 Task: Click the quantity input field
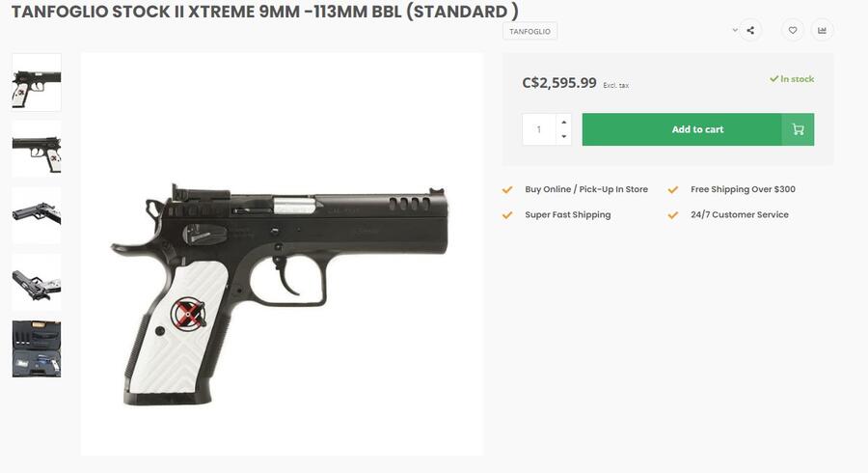[539, 129]
